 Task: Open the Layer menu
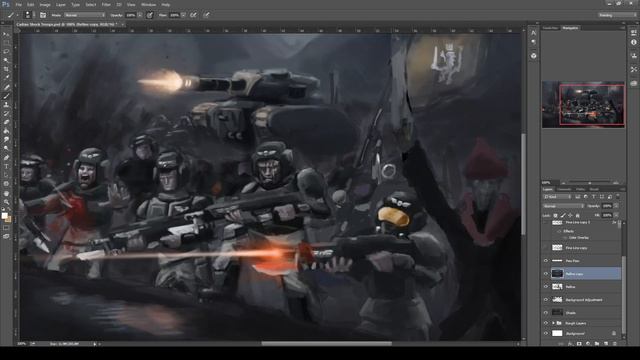(61, 5)
